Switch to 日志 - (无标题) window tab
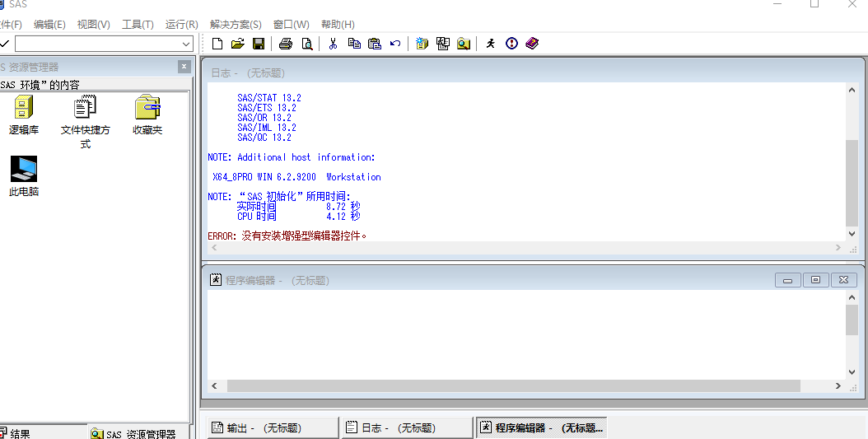 (408, 427)
